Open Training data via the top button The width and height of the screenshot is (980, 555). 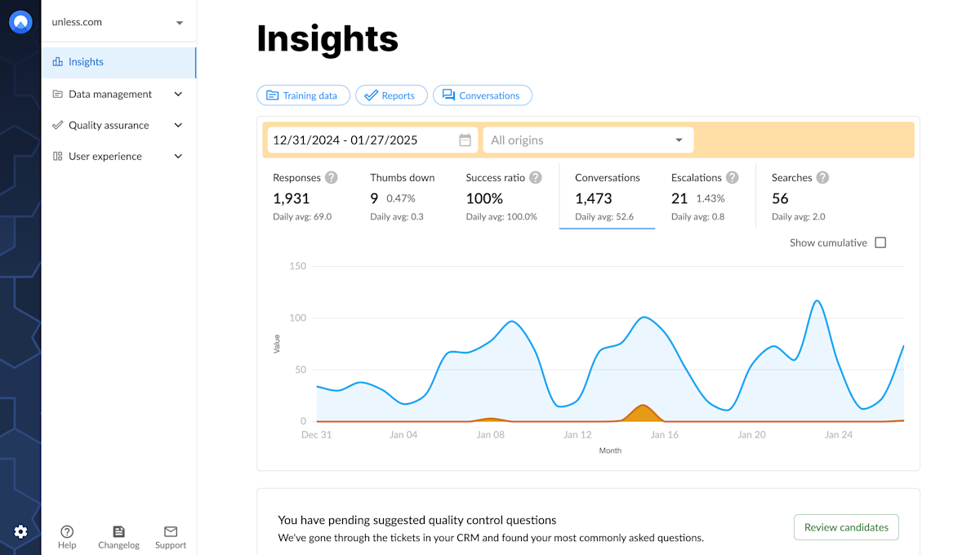click(303, 95)
